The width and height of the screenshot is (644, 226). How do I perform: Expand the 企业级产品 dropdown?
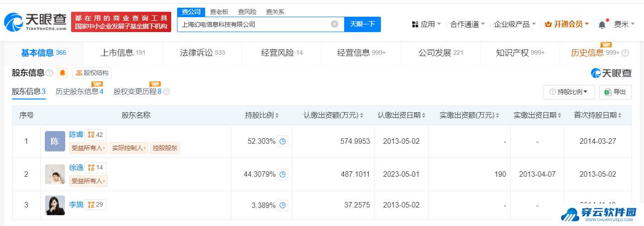click(514, 24)
